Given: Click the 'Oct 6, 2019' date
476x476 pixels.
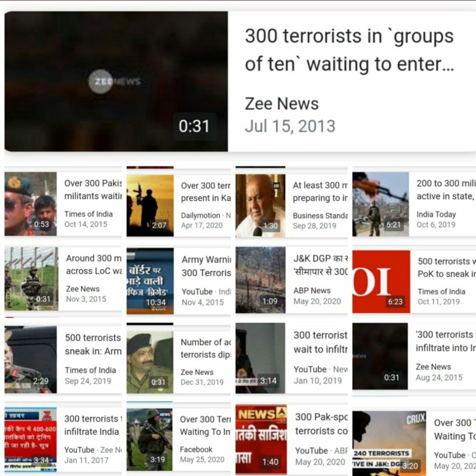Looking at the screenshot, I should tap(435, 225).
